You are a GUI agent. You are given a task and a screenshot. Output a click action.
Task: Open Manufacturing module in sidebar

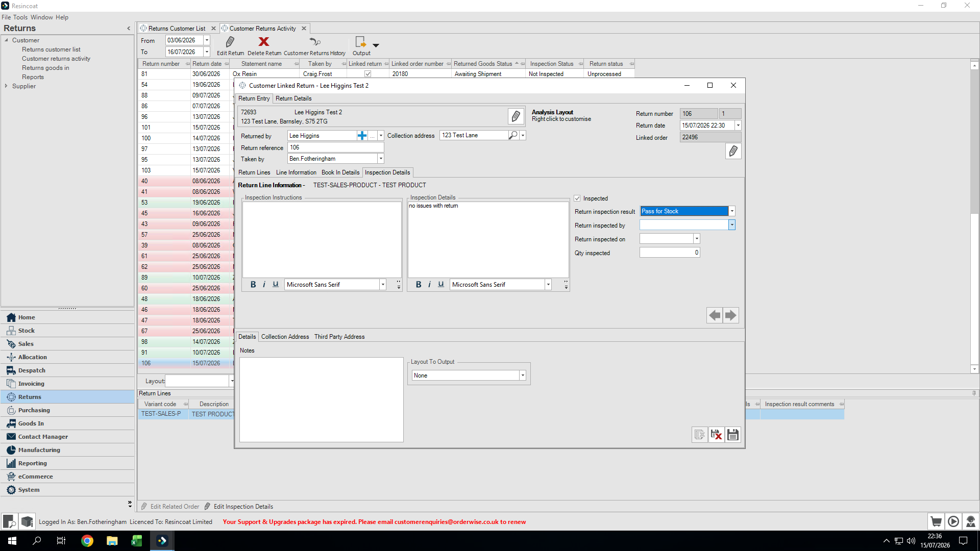pyautogui.click(x=67, y=450)
